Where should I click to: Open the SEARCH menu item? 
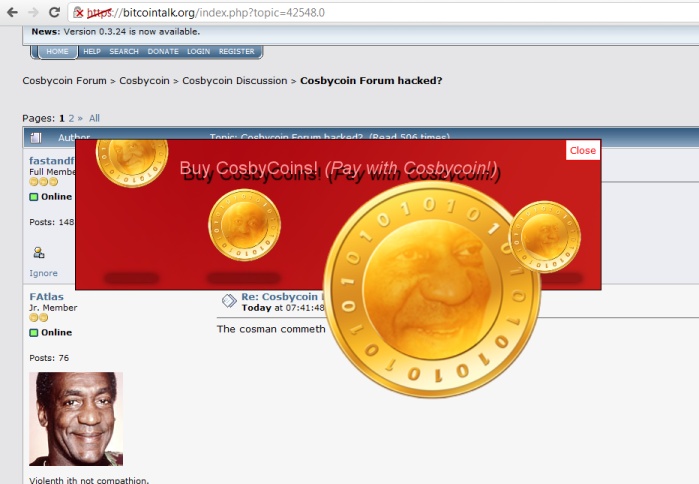(124, 52)
